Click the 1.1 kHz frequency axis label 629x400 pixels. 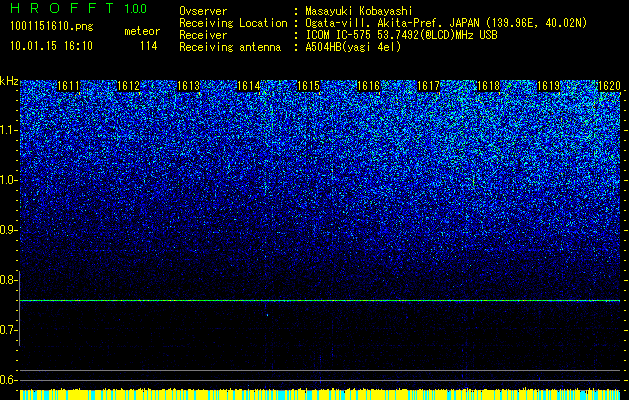[x=8, y=130]
